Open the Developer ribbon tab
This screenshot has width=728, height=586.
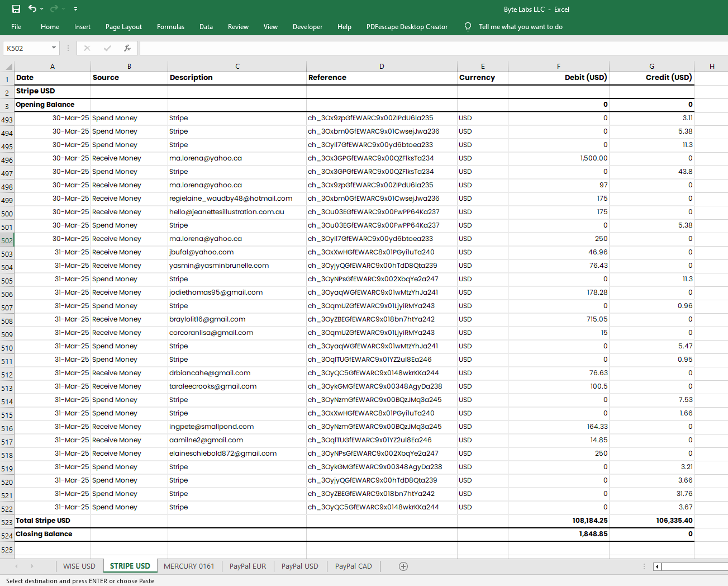pos(307,27)
